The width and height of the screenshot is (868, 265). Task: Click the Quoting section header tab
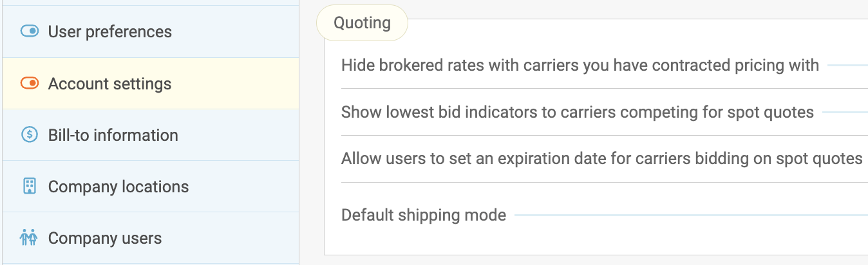362,23
